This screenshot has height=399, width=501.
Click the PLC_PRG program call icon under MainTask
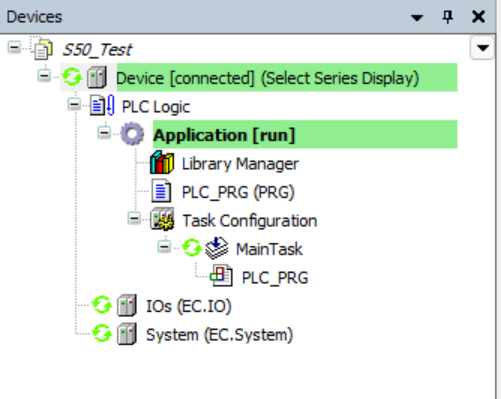(x=221, y=276)
